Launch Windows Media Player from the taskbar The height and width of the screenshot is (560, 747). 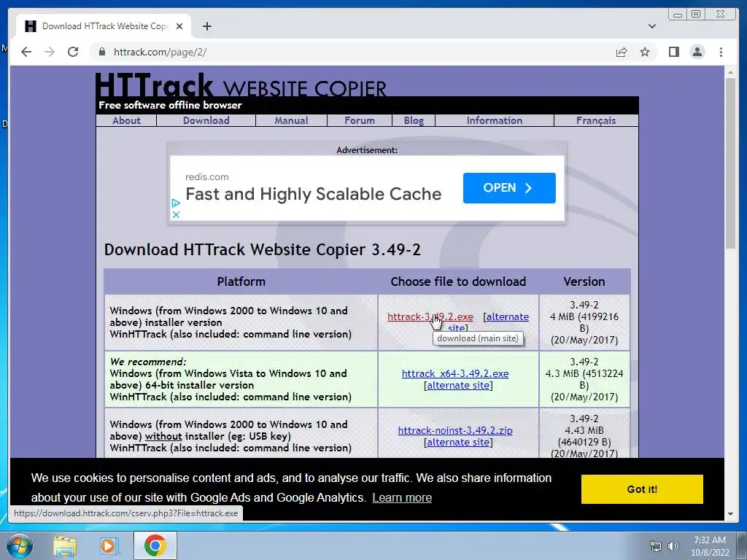[108, 545]
